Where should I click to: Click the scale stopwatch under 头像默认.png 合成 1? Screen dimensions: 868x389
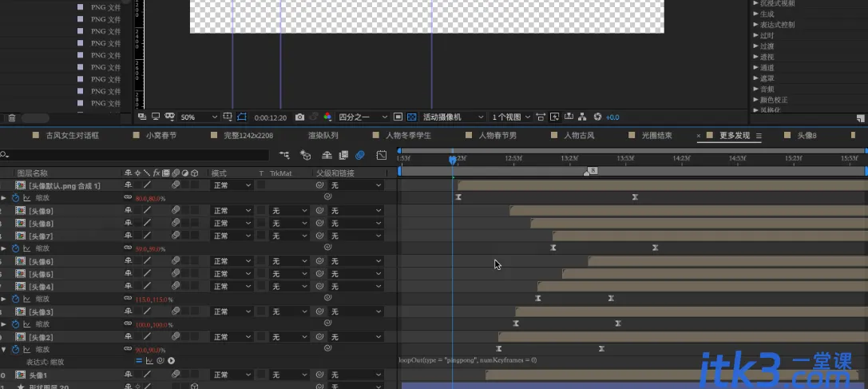(x=15, y=198)
